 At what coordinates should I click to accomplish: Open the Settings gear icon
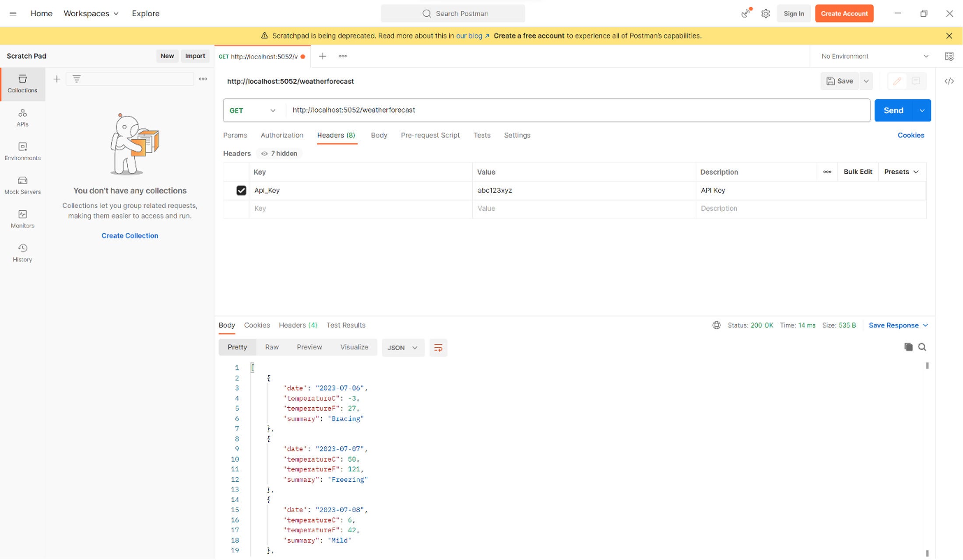pyautogui.click(x=765, y=14)
